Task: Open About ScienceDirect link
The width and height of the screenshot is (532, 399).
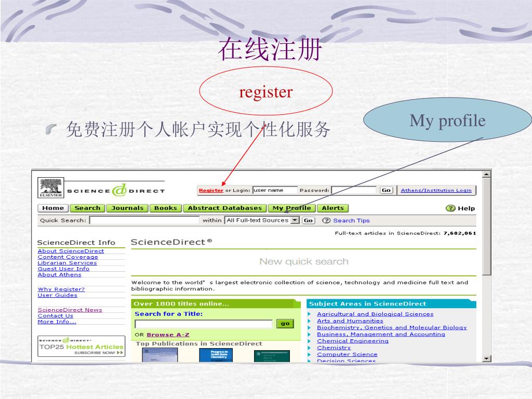Action: (71, 251)
